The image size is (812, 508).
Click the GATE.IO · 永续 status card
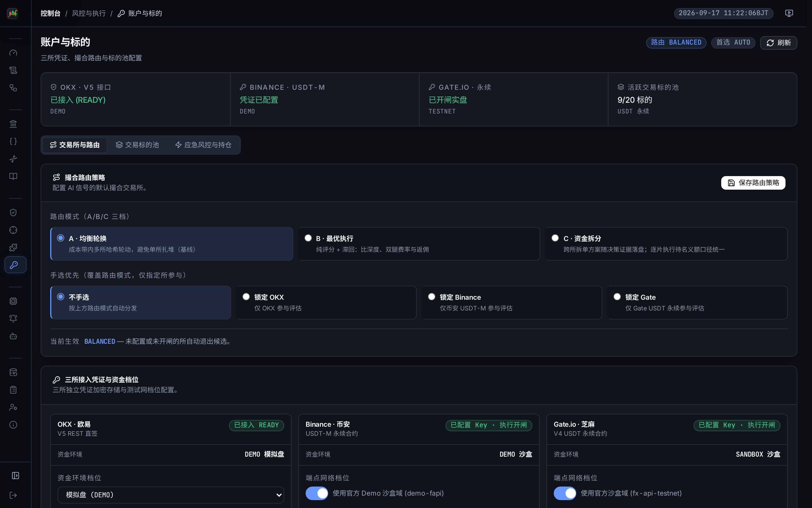513,99
